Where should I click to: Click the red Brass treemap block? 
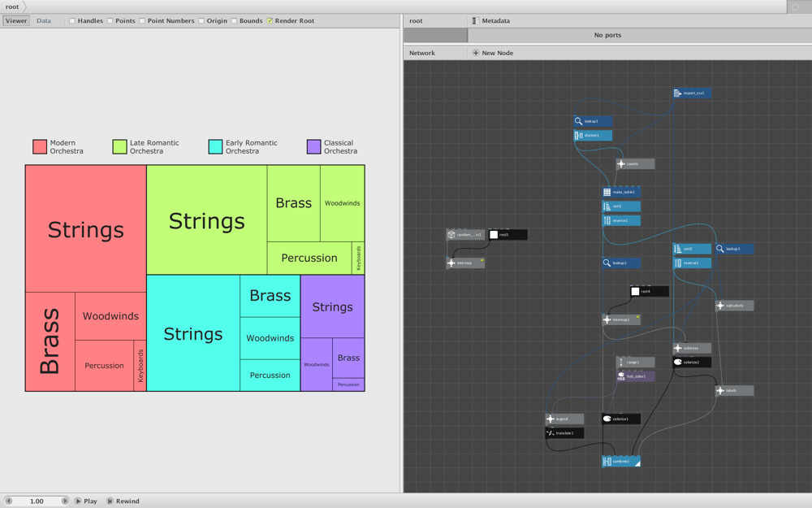tap(50, 341)
